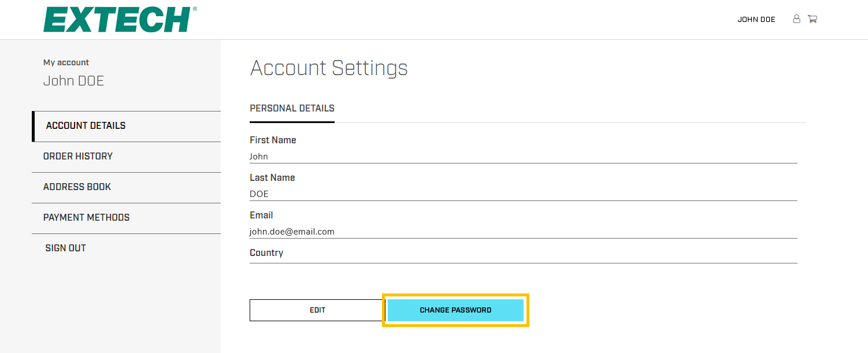Switch to the Personal Details tab
The height and width of the screenshot is (353, 868).
tap(292, 109)
